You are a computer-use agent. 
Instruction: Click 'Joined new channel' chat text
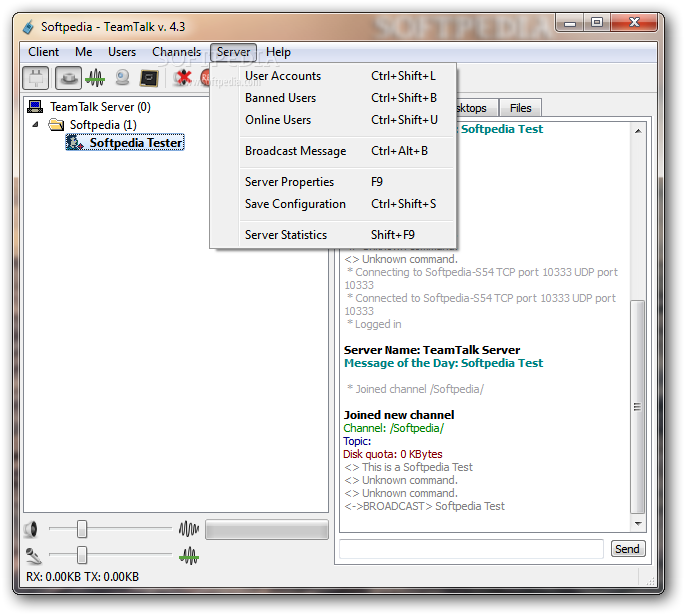[x=399, y=415]
